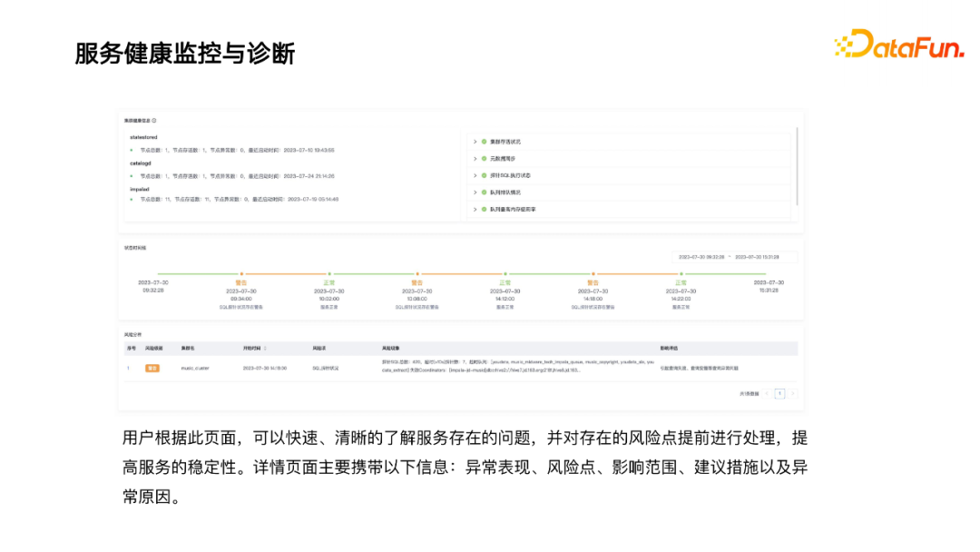Screen dimensions: 980x552
Task: Click the green status dot next to 集群存活状况
Action: point(483,141)
